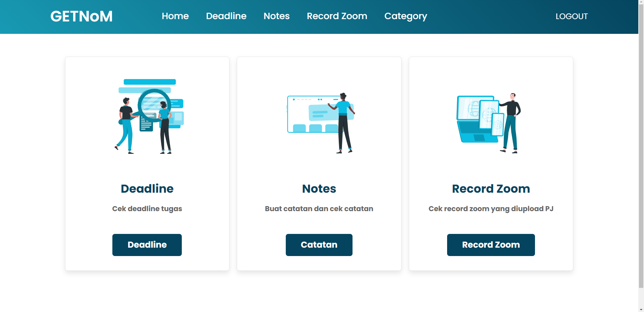Click the scrollbar down arrow

[641, 309]
